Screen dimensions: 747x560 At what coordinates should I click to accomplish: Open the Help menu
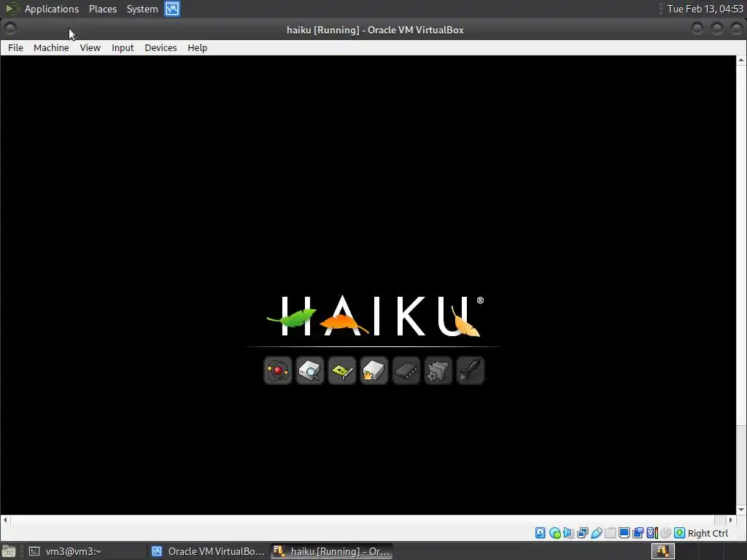[x=197, y=47]
